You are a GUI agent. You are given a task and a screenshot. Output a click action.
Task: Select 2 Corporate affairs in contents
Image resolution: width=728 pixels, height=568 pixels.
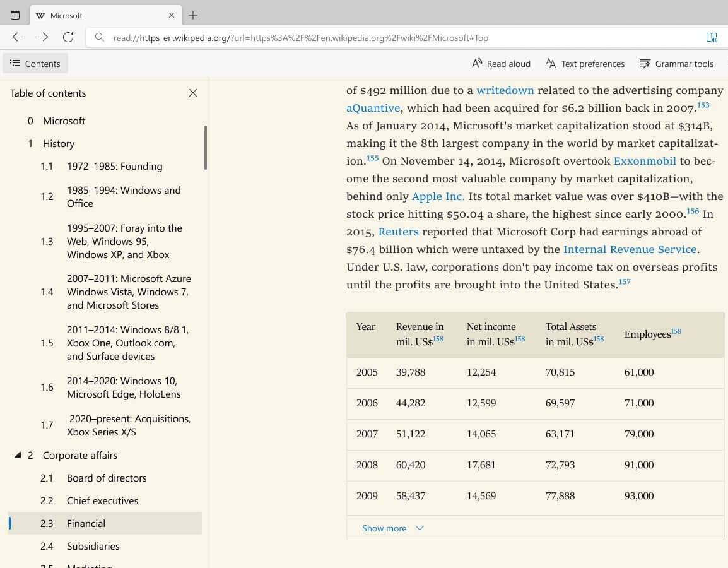tap(80, 455)
